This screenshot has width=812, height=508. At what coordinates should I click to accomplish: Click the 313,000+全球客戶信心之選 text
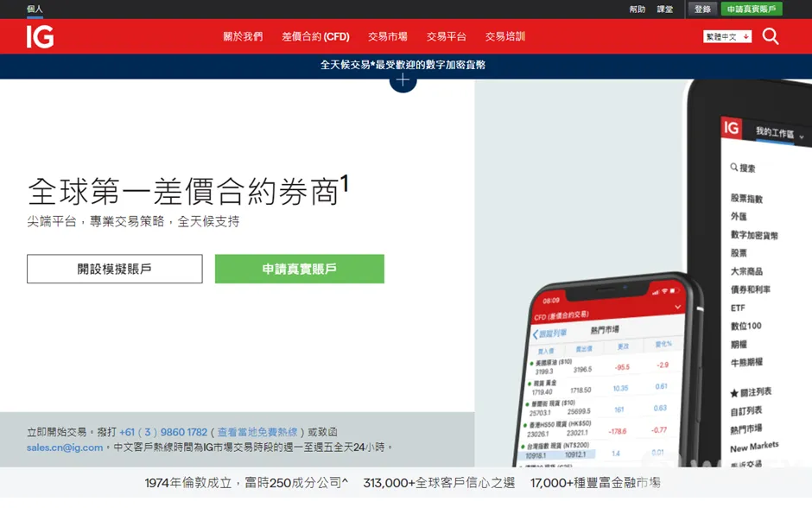[439, 483]
